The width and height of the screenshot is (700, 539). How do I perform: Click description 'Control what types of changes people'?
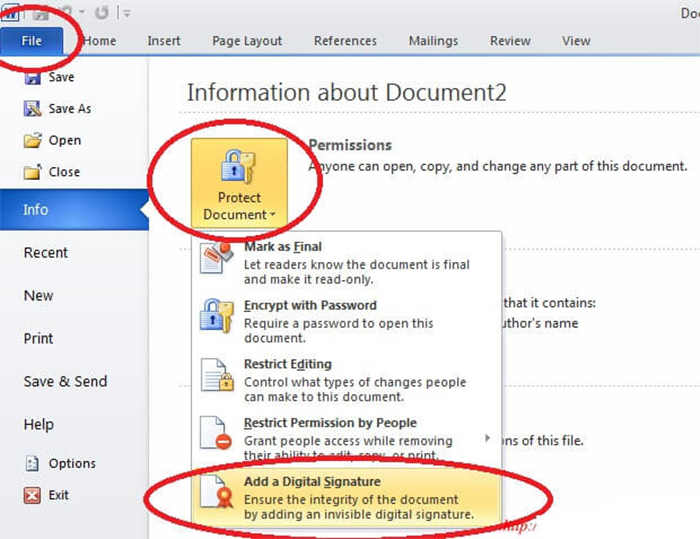[355, 382]
